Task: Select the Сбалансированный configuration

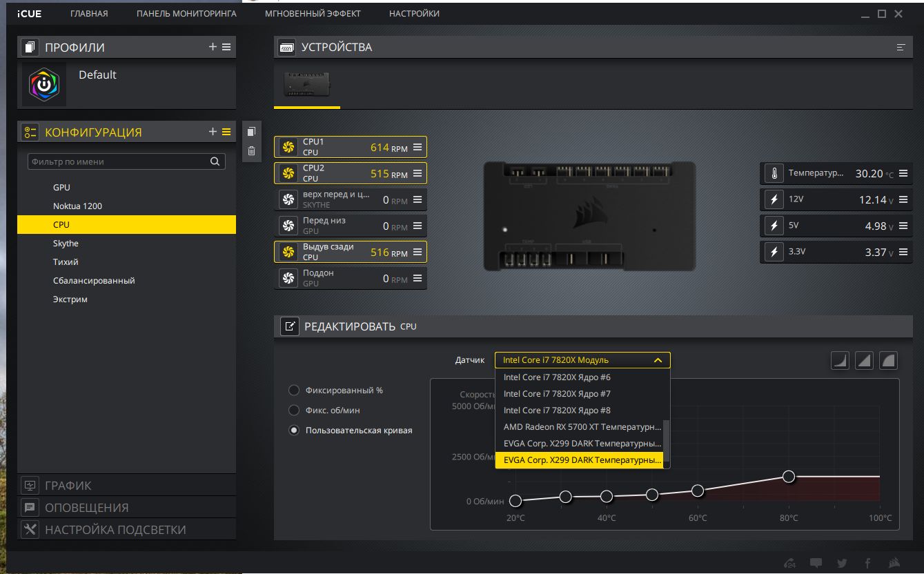Action: (x=127, y=281)
